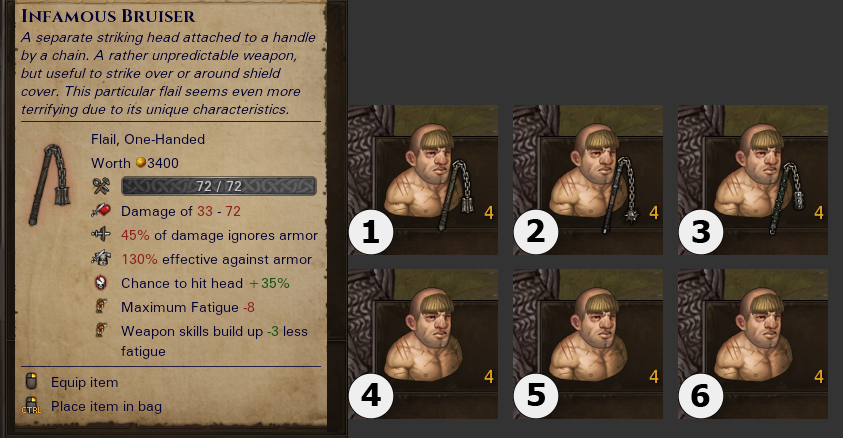The height and width of the screenshot is (438, 843).
Task: Click the mouse icon beside Equip item
Action: point(32,382)
